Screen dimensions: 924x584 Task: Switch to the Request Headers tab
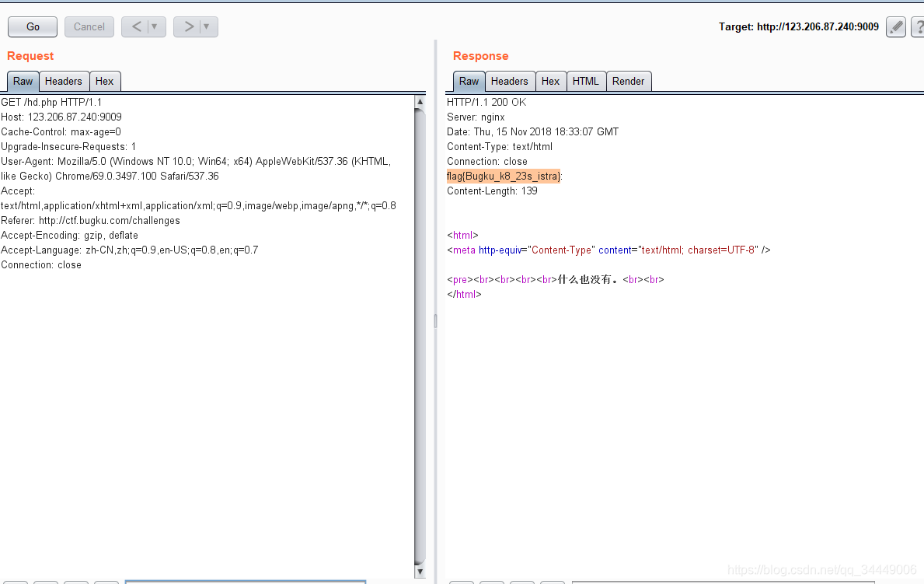click(64, 82)
